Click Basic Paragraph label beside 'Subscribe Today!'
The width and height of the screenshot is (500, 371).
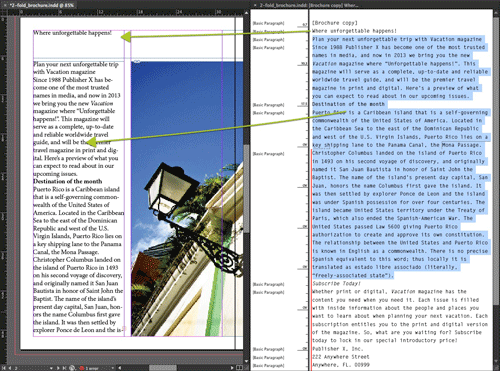click(x=268, y=284)
